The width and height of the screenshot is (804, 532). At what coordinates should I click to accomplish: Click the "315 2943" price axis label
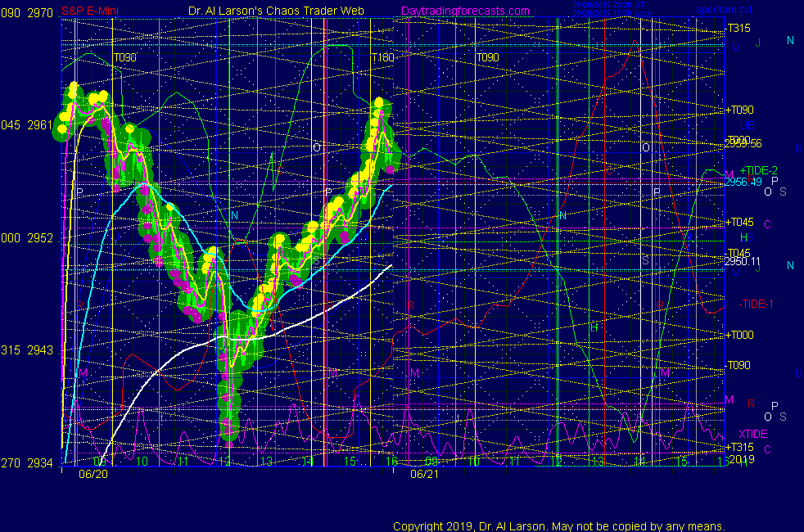pos(27,350)
